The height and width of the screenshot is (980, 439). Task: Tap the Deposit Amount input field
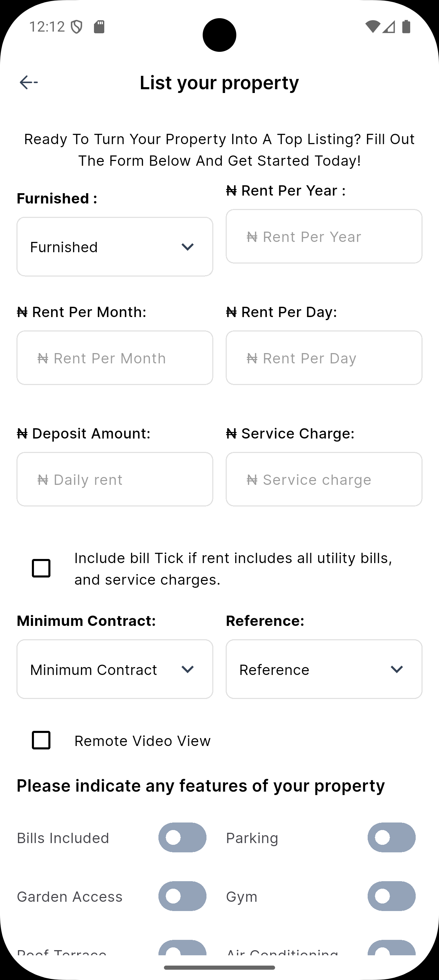[x=115, y=479]
